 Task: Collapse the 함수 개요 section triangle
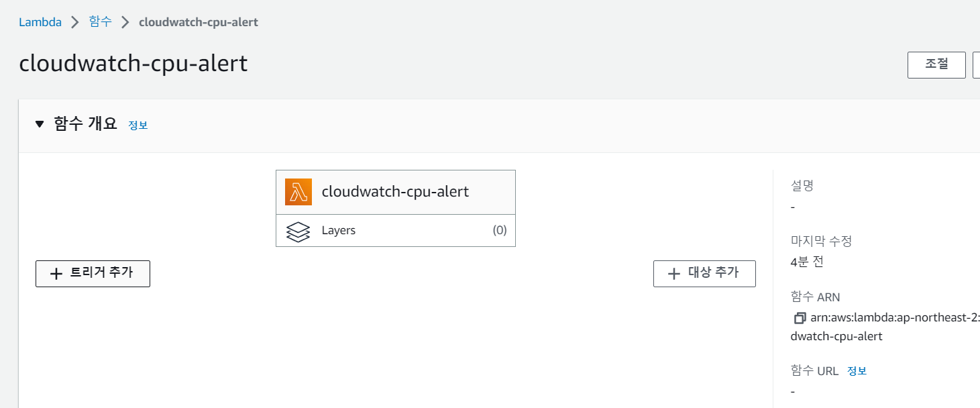[40, 124]
